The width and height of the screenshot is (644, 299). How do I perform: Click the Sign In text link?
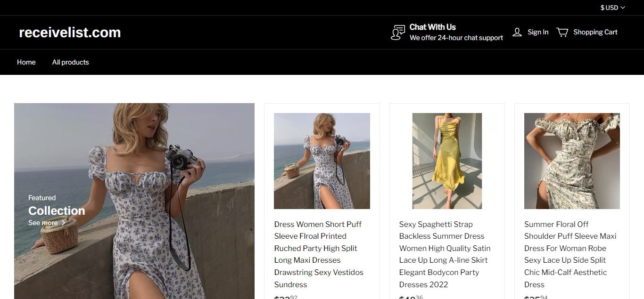[538, 32]
